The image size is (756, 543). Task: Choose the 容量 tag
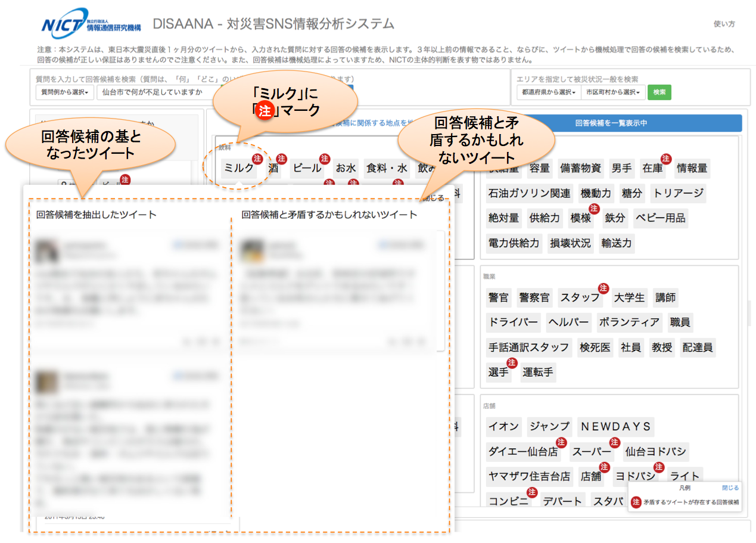click(x=540, y=168)
